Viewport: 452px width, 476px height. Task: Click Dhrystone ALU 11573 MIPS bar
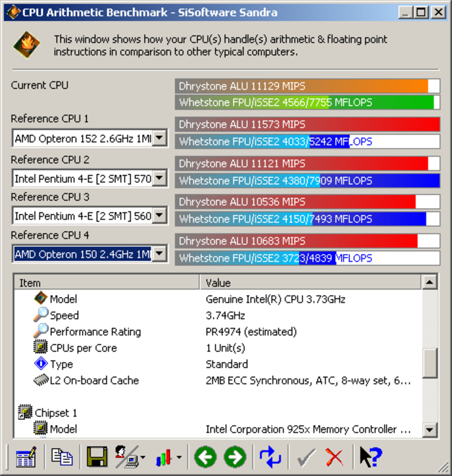click(307, 124)
